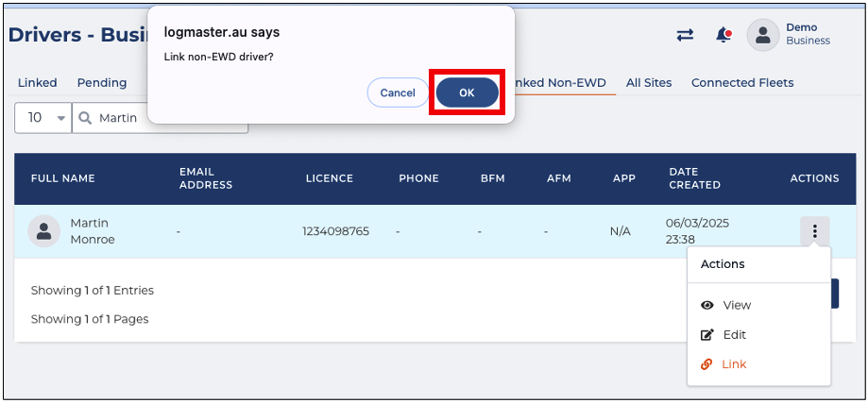This screenshot has width=868, height=403.
Task: Click the N/A value in APP column
Action: pyautogui.click(x=620, y=231)
